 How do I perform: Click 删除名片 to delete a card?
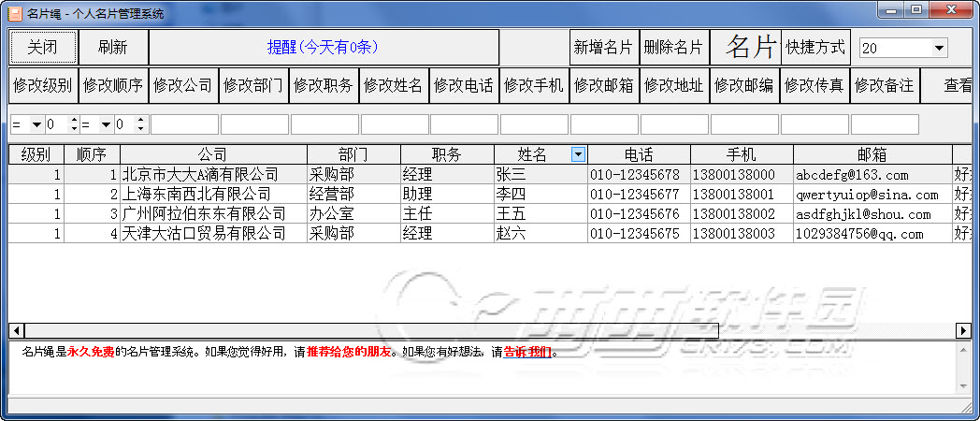click(x=674, y=47)
